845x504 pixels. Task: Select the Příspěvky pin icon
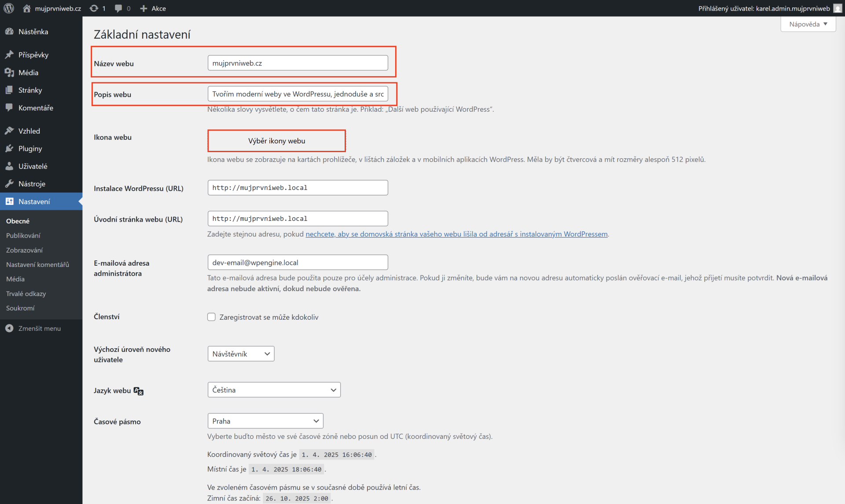(x=10, y=54)
